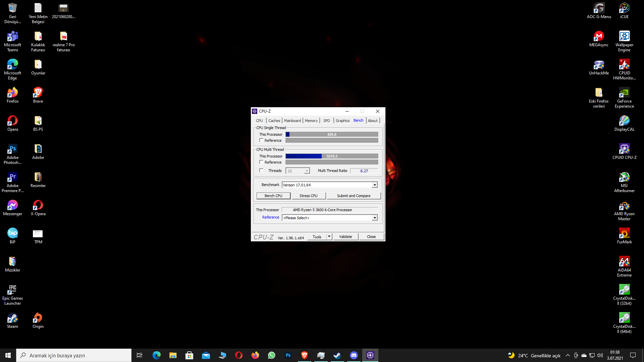The image size is (644, 362).
Task: Switch to the Mainboard tab
Action: (292, 121)
